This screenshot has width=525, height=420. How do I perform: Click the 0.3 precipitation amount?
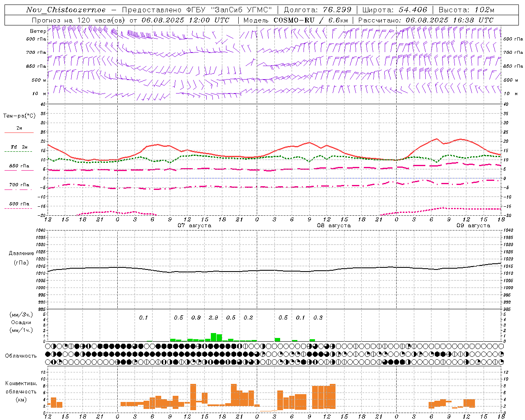(318, 318)
